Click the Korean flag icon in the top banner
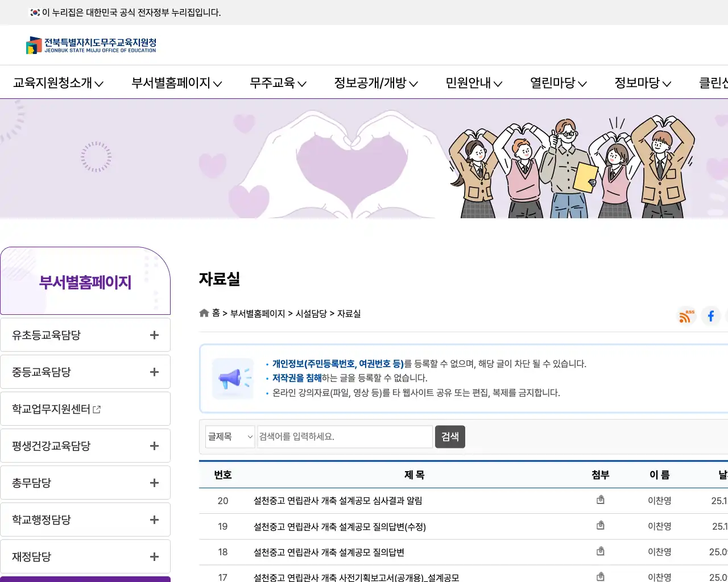This screenshot has width=728, height=582. (34, 12)
